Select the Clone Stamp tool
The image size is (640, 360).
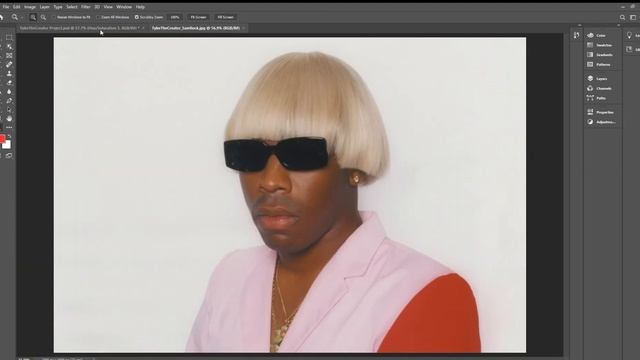point(9,73)
